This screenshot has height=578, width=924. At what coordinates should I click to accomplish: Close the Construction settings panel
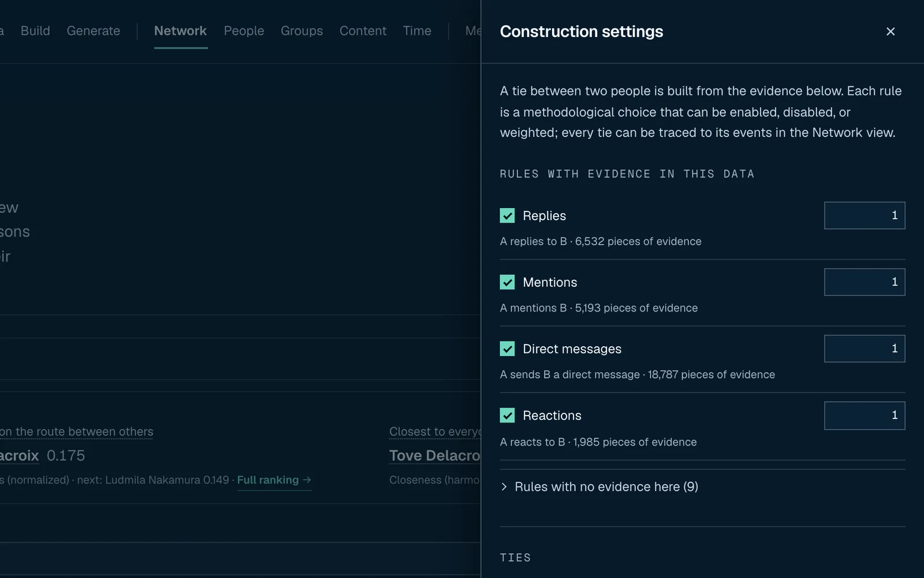pos(890,31)
